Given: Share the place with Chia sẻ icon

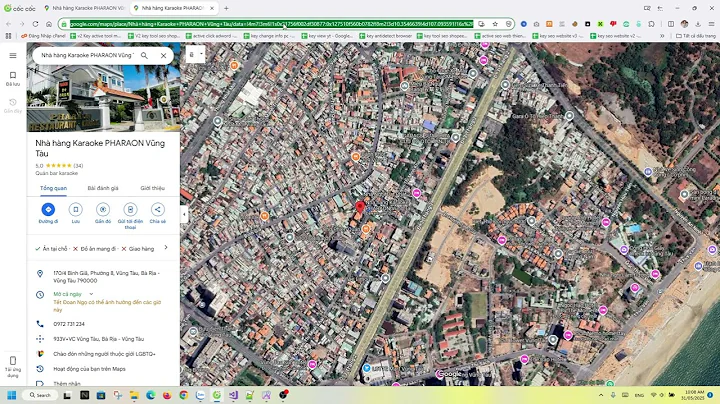Looking at the screenshot, I should pos(158,213).
